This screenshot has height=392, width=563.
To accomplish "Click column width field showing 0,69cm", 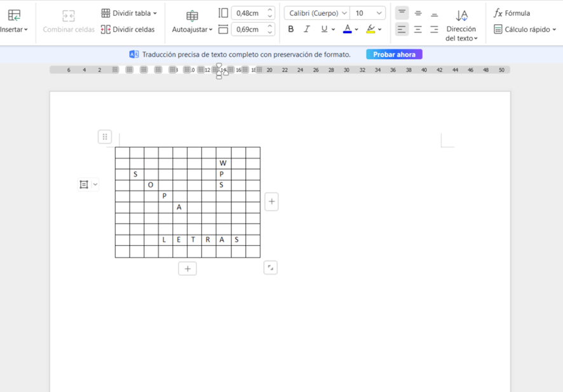I will tap(248, 29).
